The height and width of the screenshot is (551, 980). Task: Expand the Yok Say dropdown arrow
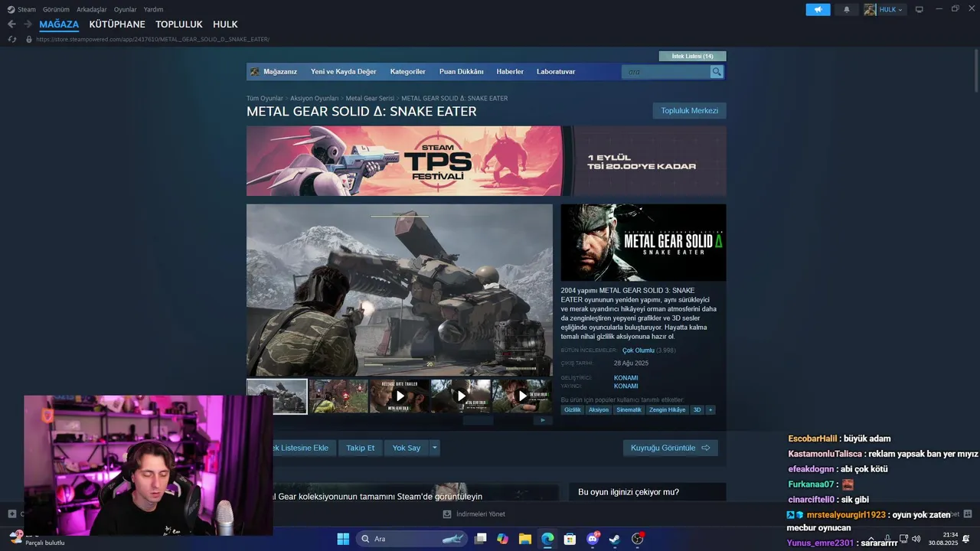tap(435, 448)
